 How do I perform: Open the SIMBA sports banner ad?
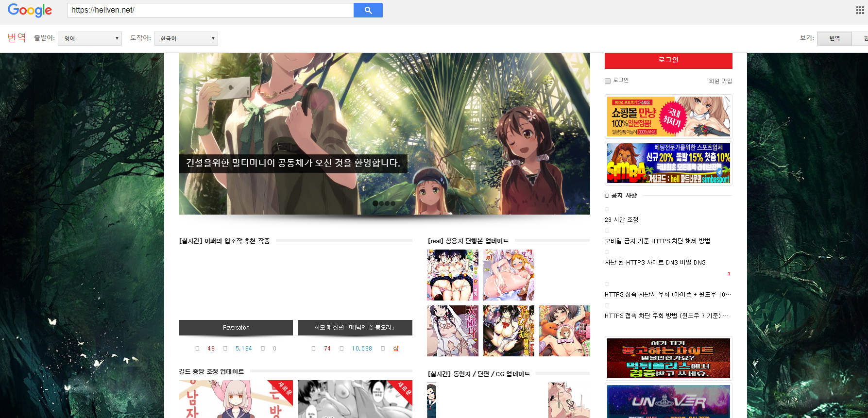(668, 163)
